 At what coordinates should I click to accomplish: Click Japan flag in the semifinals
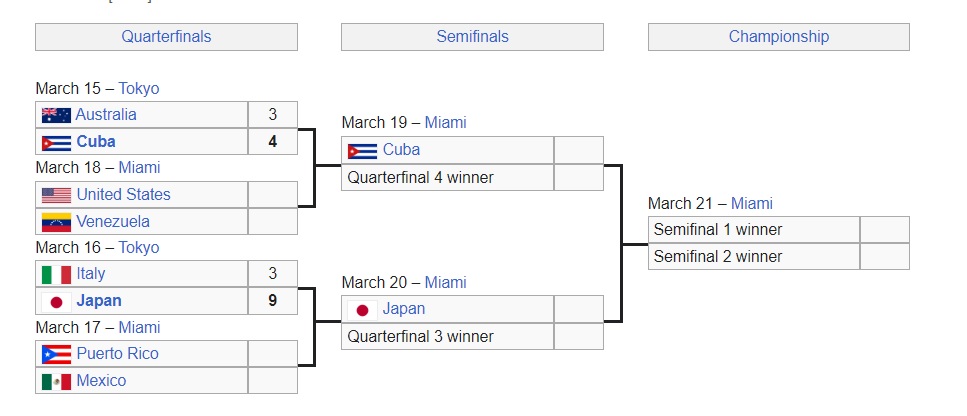(x=362, y=309)
